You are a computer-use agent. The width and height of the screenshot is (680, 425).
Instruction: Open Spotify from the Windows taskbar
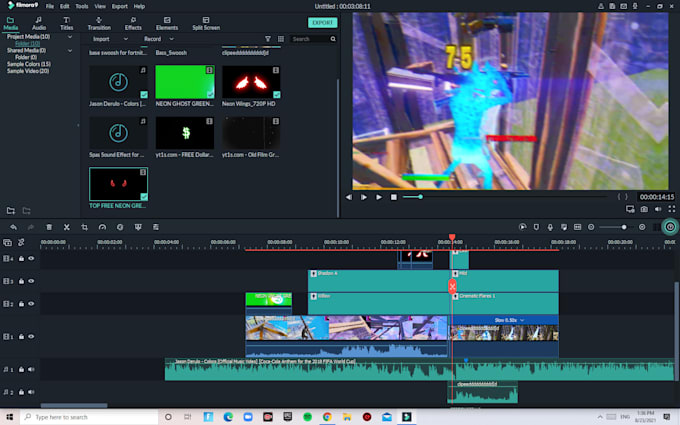pyautogui.click(x=307, y=417)
